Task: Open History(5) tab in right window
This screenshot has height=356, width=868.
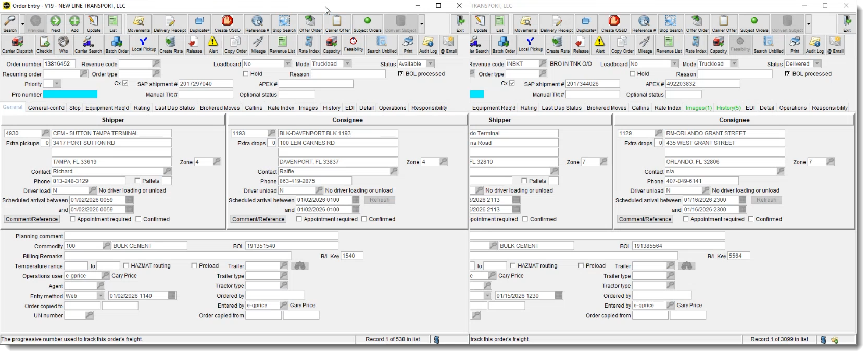Action: click(728, 108)
